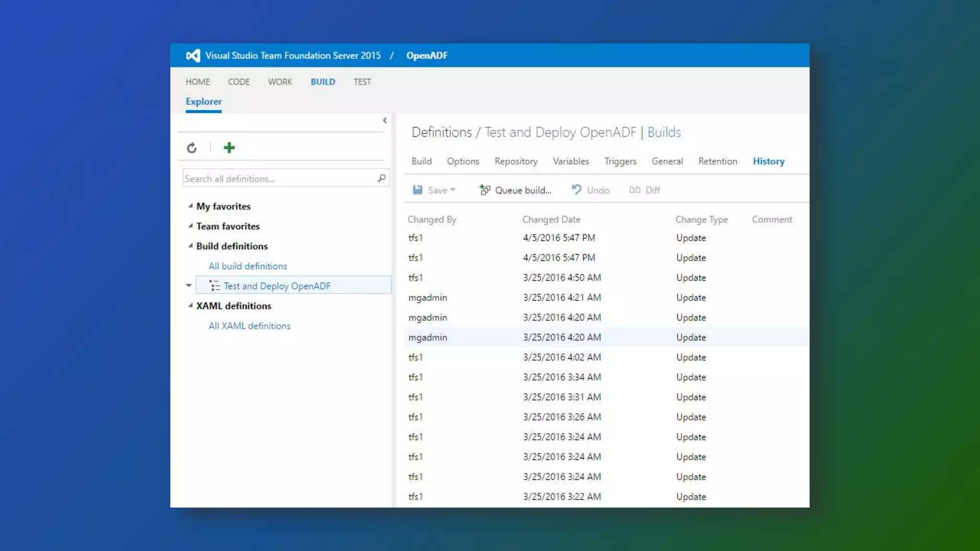Open the CODE hub menu
Screen dimensions: 980x551
point(239,82)
